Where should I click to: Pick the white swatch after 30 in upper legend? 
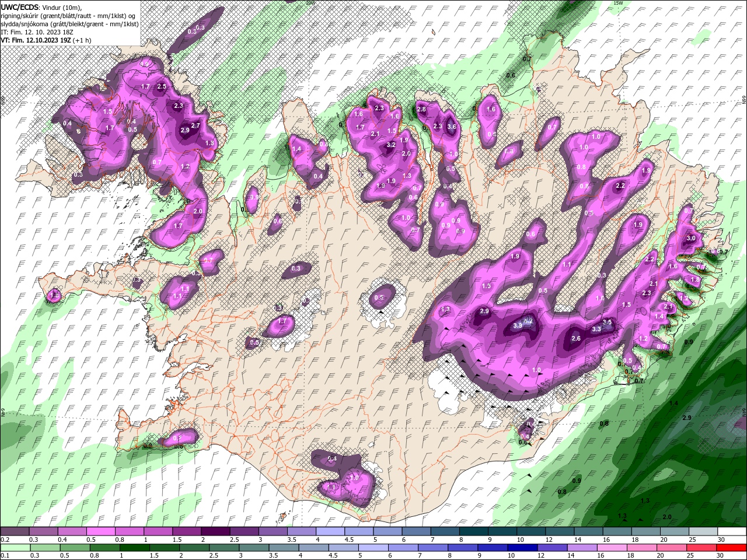tap(732, 531)
